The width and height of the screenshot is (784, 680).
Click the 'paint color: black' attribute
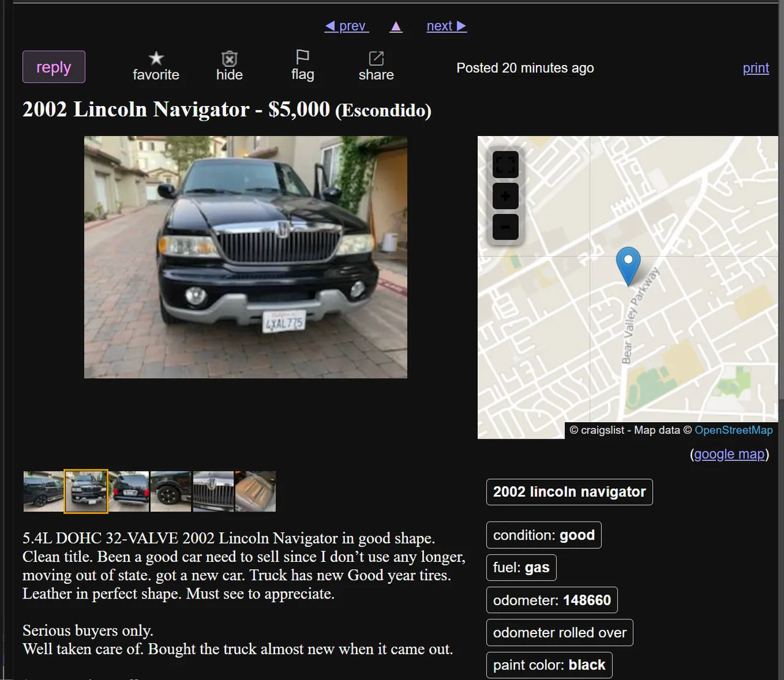click(x=549, y=665)
